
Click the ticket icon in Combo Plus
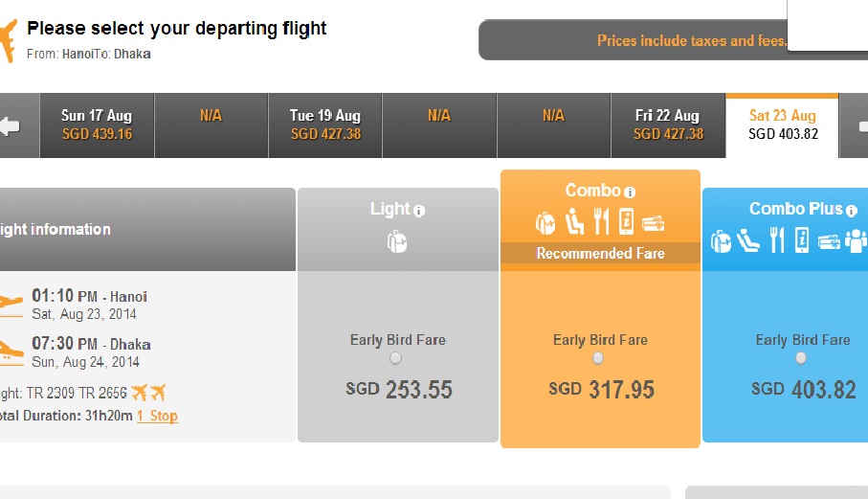[x=829, y=242]
